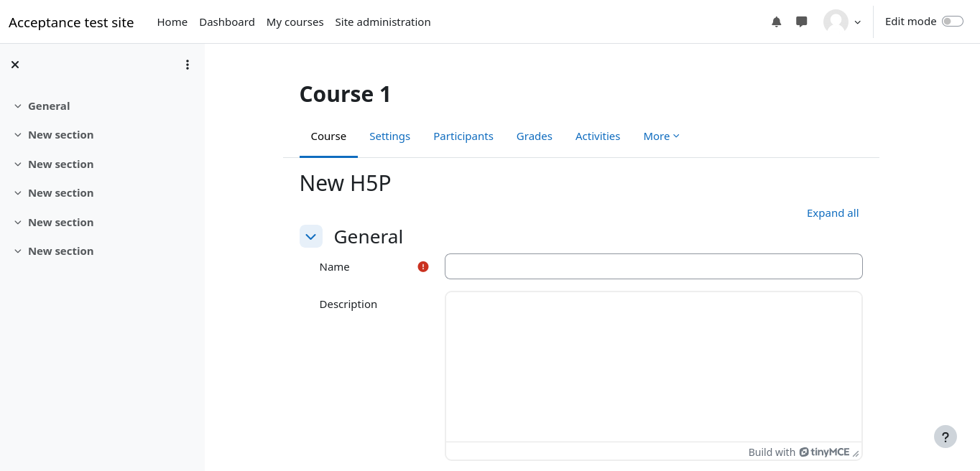This screenshot has width=980, height=471.
Task: Collapse the General form section chevron
Action: pyautogui.click(x=311, y=237)
